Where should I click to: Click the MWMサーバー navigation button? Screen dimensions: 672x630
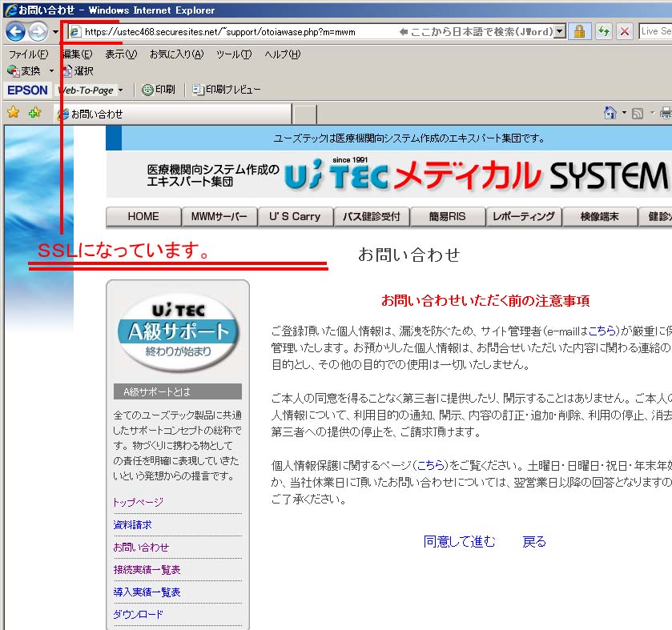[219, 217]
